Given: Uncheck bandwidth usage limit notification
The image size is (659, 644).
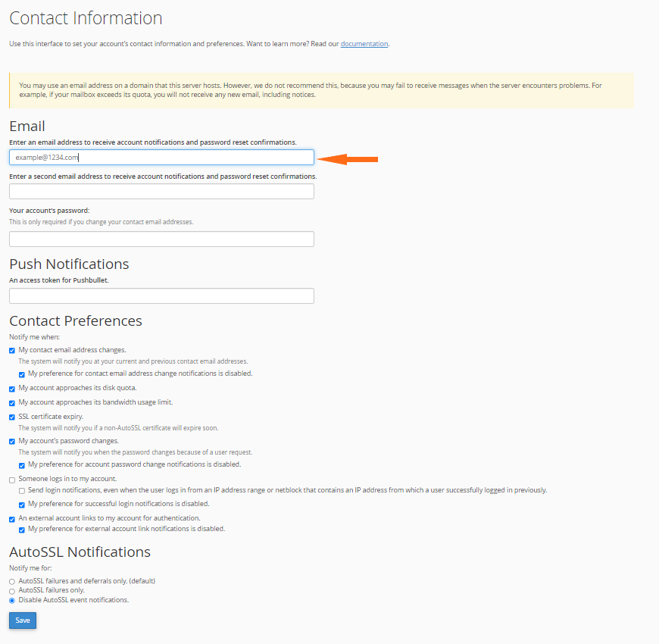Looking at the screenshot, I should click(x=11, y=402).
